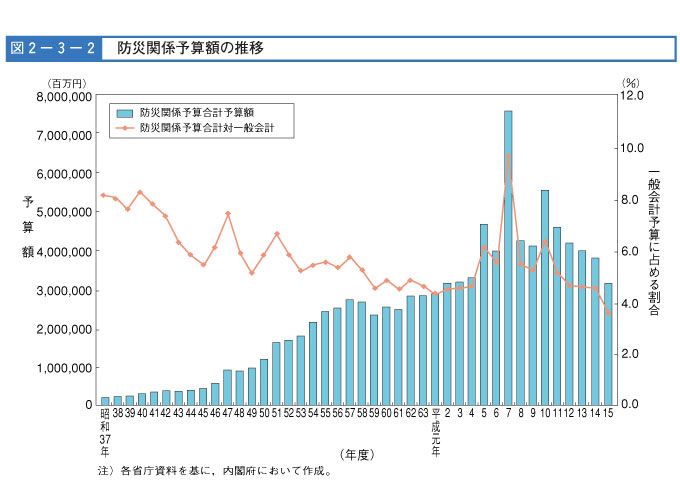Click the right axis value 4.0
This screenshot has width=680, height=492.
(630, 304)
